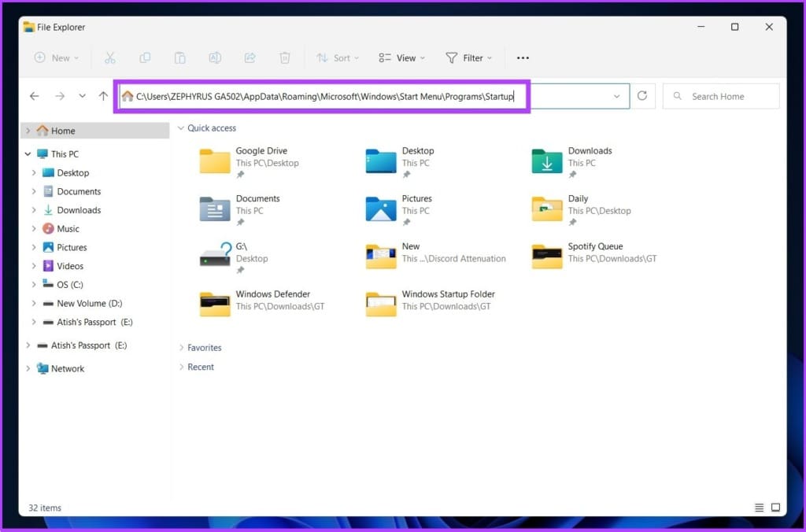Switch to large thumbnails view icon
This screenshot has height=532, width=806.
click(775, 508)
